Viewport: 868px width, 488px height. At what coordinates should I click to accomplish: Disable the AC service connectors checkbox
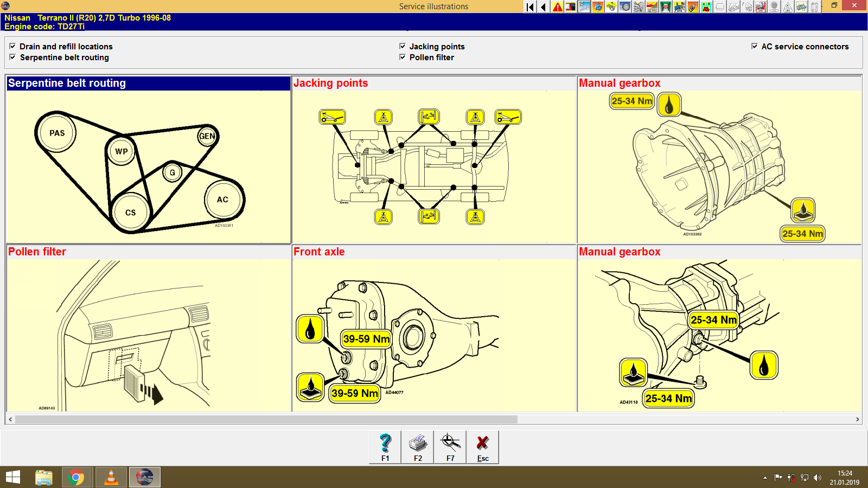(x=754, y=47)
